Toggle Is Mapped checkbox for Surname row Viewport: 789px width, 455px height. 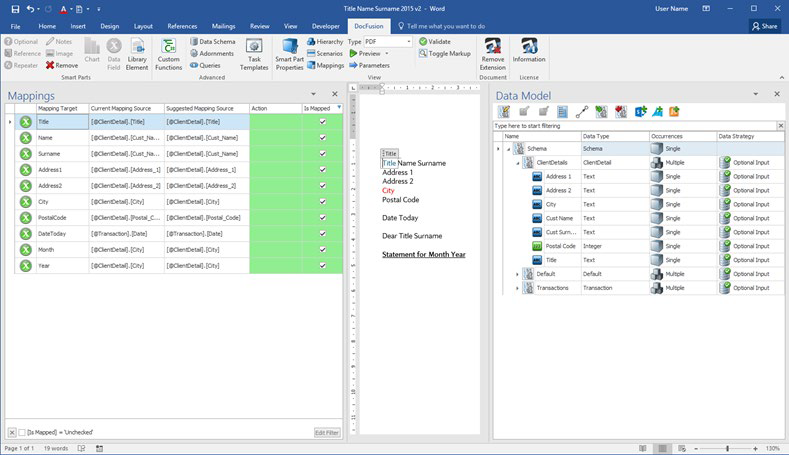[x=323, y=154]
